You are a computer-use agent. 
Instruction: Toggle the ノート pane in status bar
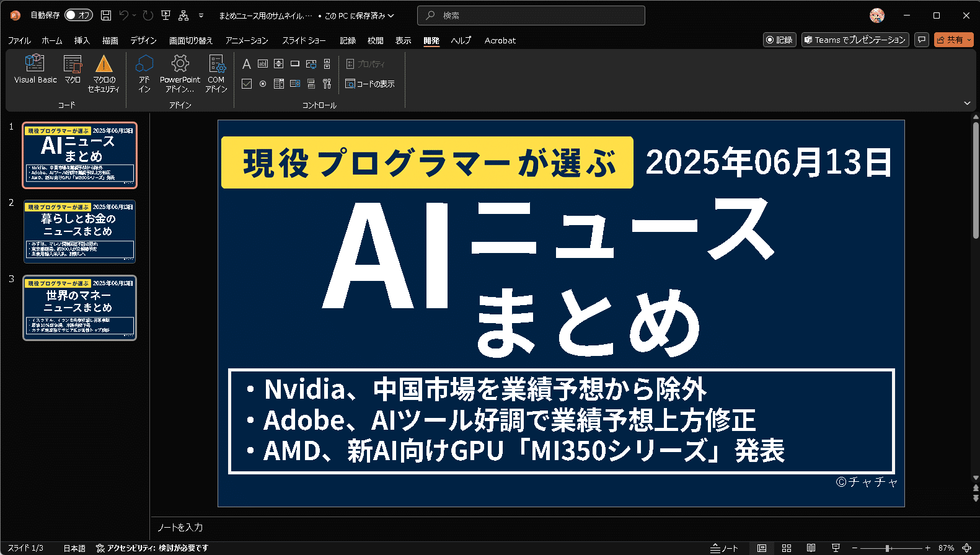725,548
